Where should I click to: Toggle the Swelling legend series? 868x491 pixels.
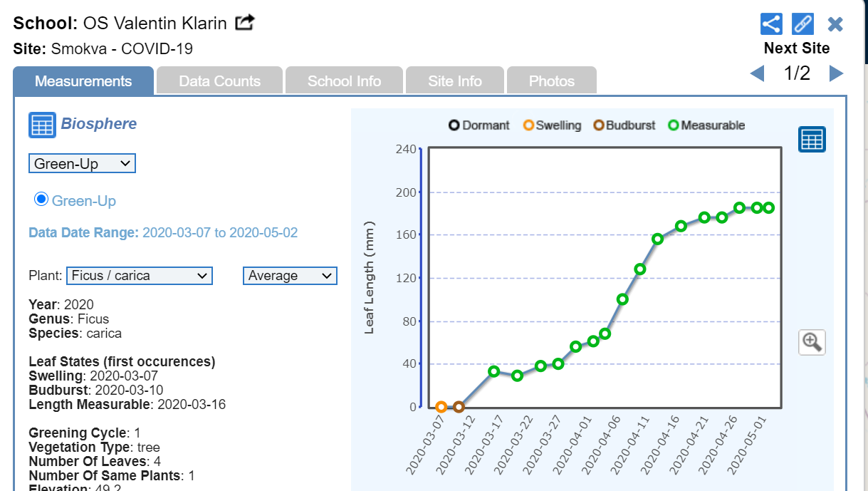[x=552, y=125]
